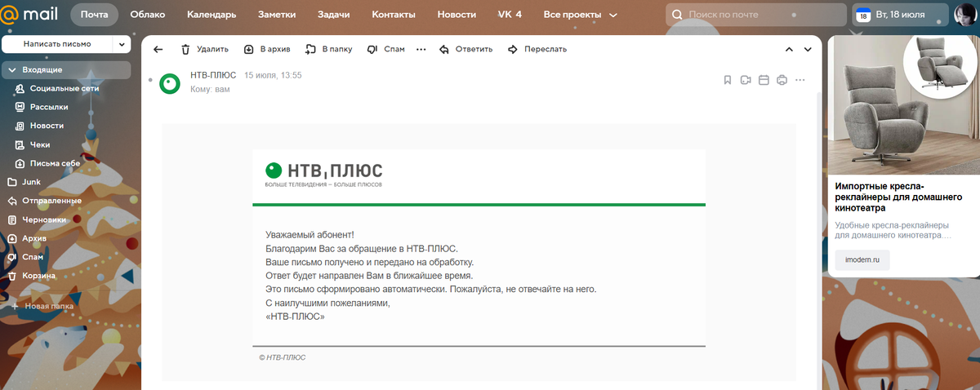Move the email with В архив

pyautogui.click(x=267, y=49)
